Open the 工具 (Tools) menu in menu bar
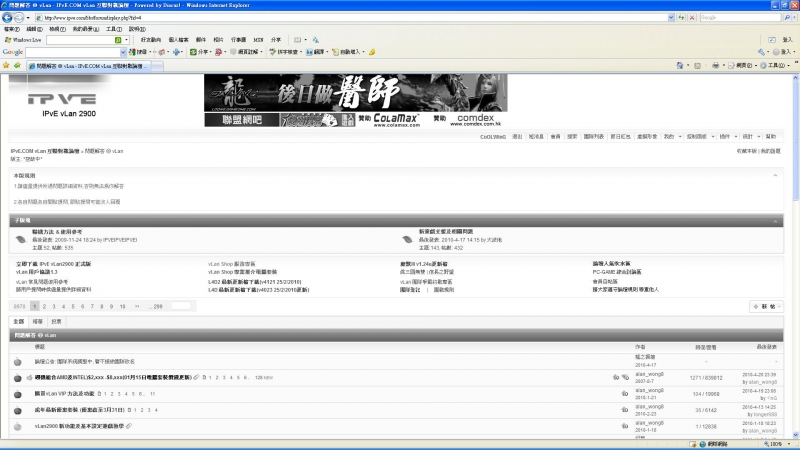The image size is (800, 450). click(113, 29)
